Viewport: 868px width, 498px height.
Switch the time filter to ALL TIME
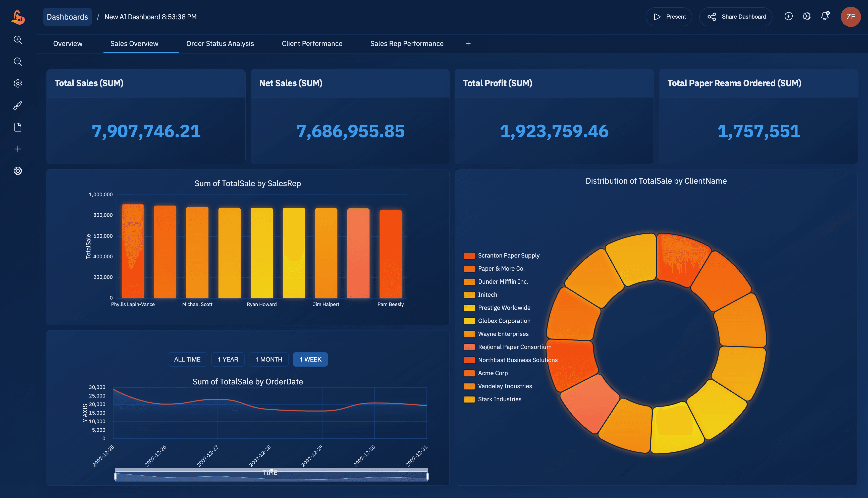coord(187,359)
